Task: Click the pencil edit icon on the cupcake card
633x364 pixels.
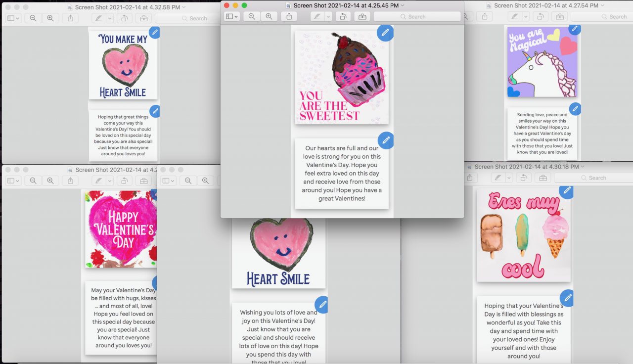Action: pyautogui.click(x=385, y=33)
